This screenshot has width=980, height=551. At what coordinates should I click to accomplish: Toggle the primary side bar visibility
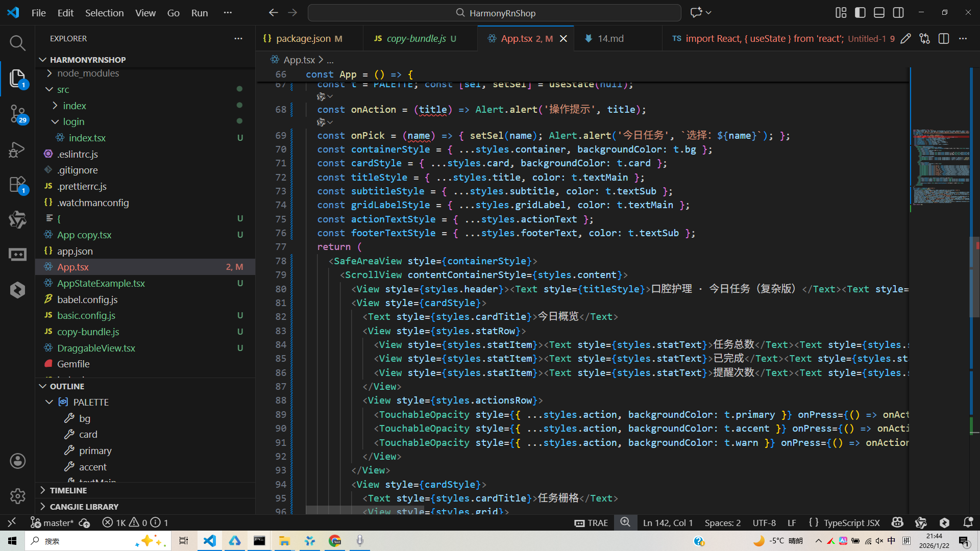[x=860, y=13]
